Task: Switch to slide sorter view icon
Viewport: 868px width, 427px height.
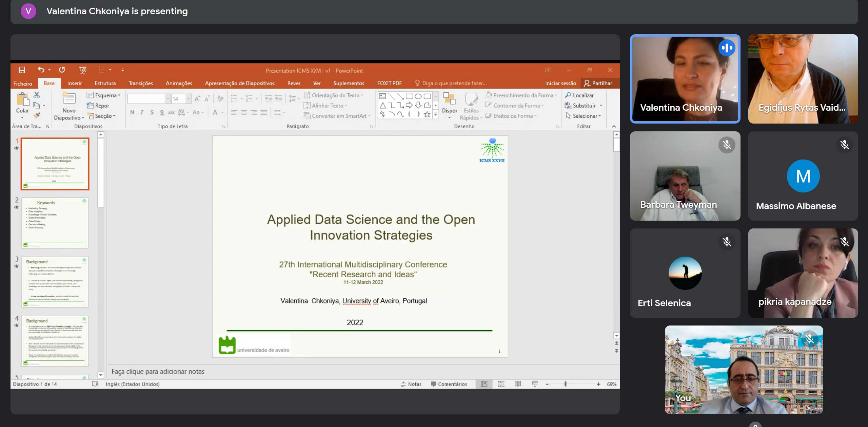Action: pyautogui.click(x=501, y=384)
